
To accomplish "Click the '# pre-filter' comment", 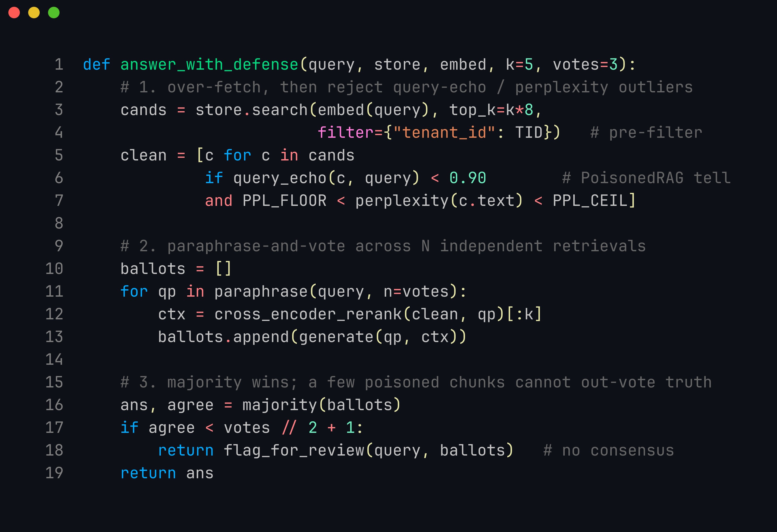I will pyautogui.click(x=646, y=133).
